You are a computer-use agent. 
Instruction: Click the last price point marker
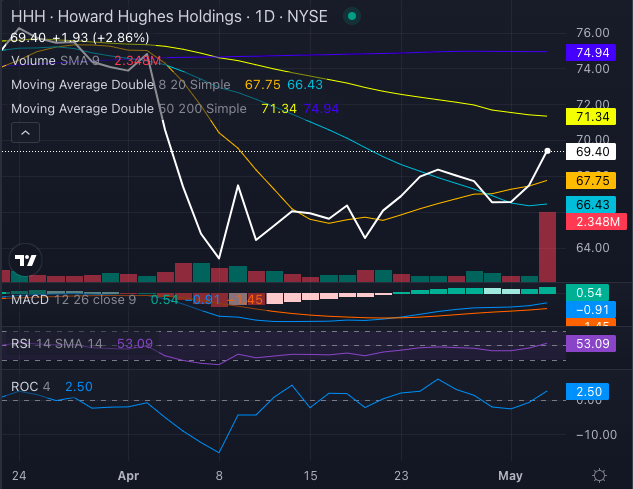[x=547, y=151]
